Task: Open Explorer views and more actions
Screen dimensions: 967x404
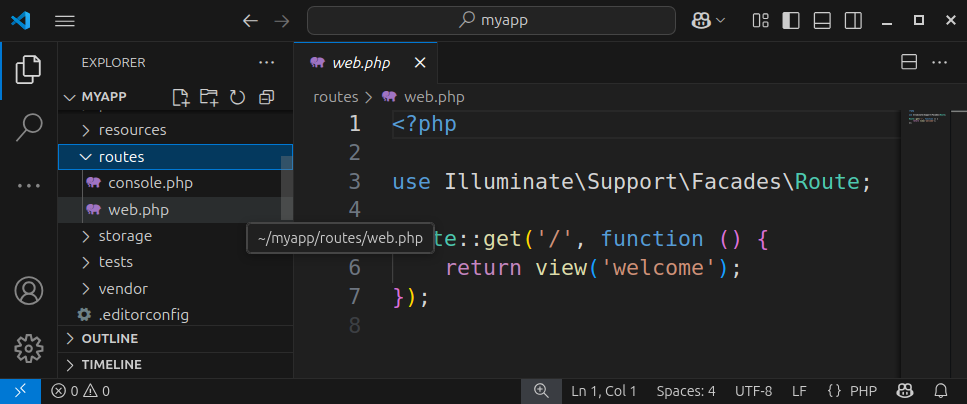Action: tap(266, 62)
